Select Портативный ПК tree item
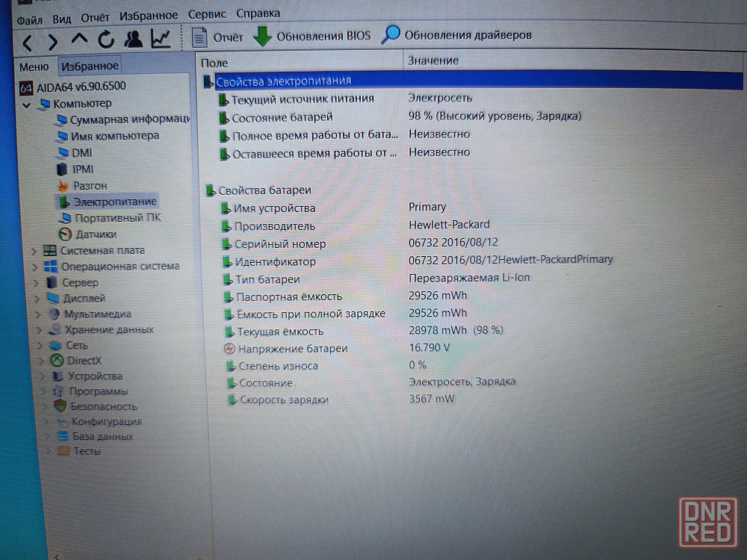Viewport: 747px width, 560px height. [x=110, y=218]
